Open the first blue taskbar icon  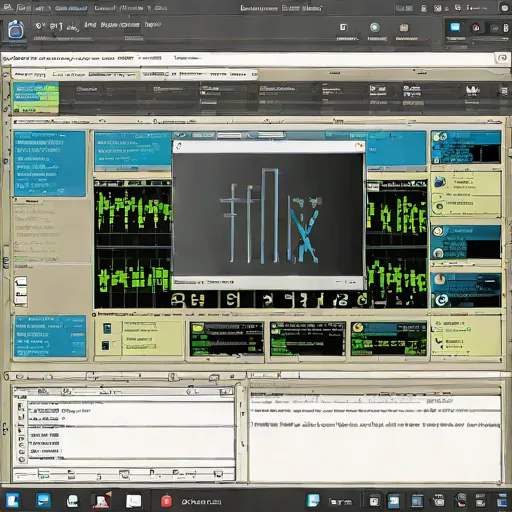tap(12, 500)
